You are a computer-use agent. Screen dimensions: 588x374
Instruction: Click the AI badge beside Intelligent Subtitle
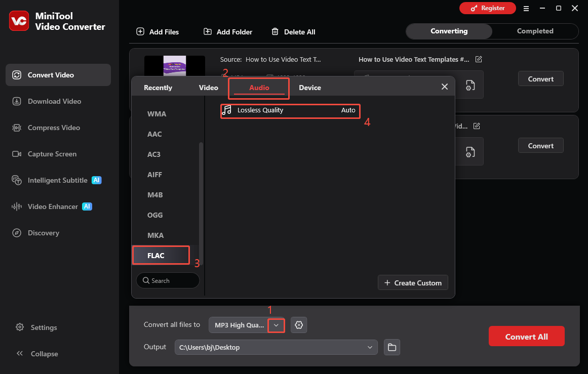coord(97,180)
